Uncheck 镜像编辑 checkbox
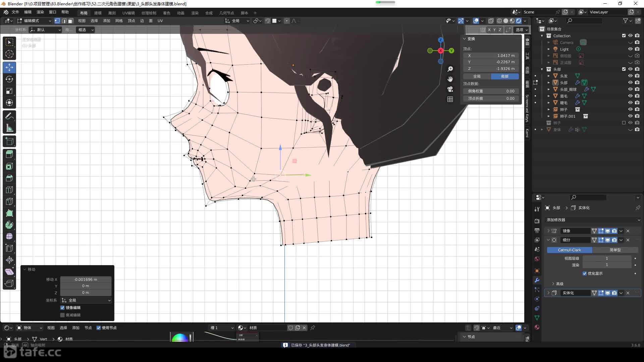This screenshot has height=362, width=644. (62, 308)
